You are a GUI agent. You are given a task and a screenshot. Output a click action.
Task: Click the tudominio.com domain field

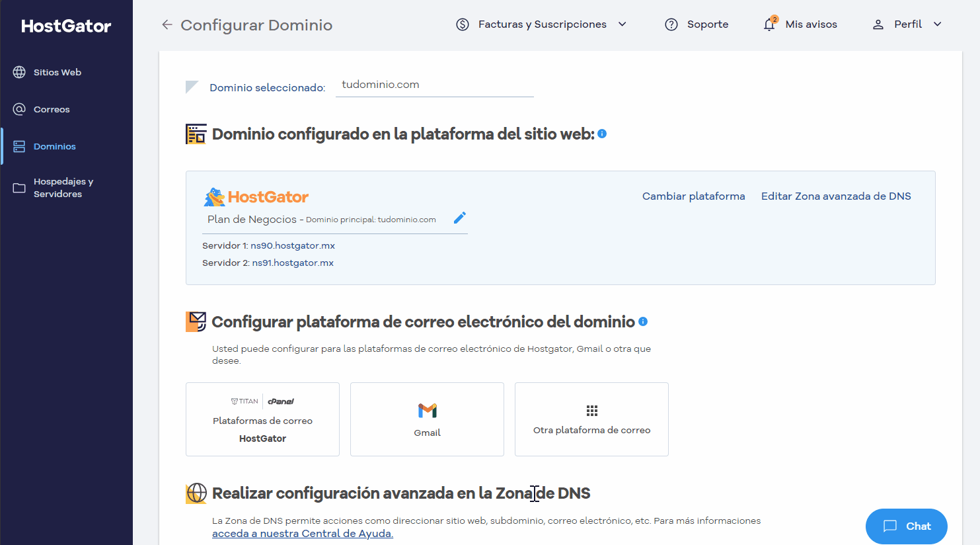[434, 85]
